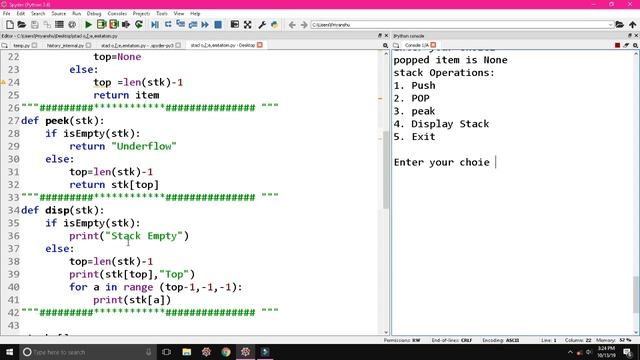Re-run the last script
This screenshot has height=360, width=640.
click(x=139, y=24)
